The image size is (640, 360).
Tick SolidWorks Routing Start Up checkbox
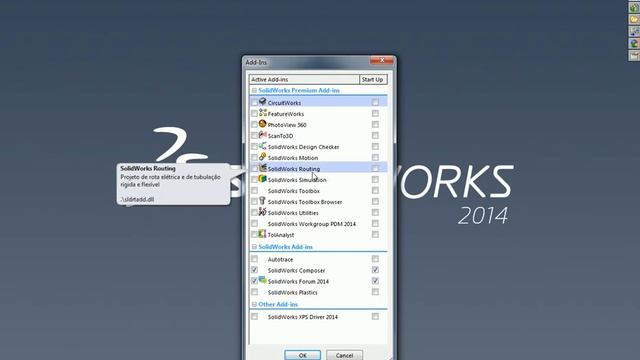pos(375,169)
